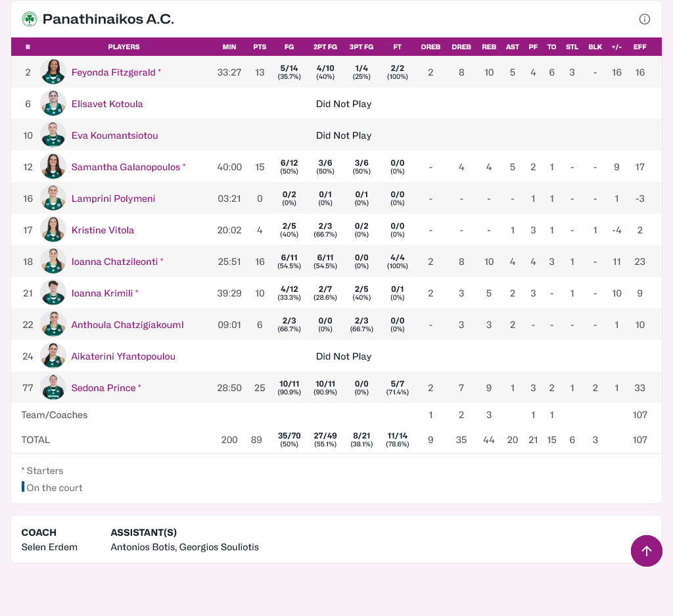Open Eva Koumantsiotou's player link
Screen dimensions: 673x616
pos(114,135)
